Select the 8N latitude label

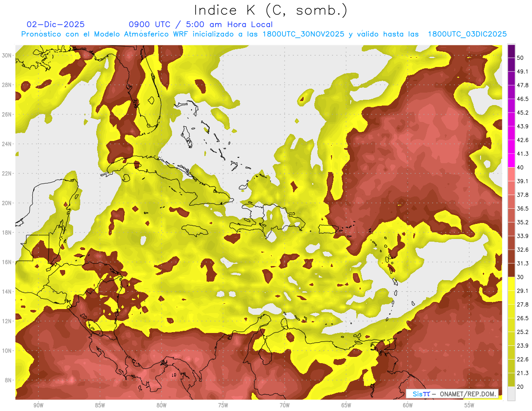tap(8, 380)
